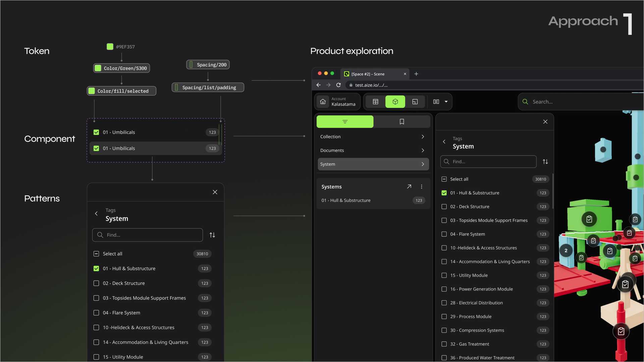Screen dimensions: 644x362
Task: Uncheck 01 - Hull & Substructure in browser panel
Action: (x=444, y=193)
